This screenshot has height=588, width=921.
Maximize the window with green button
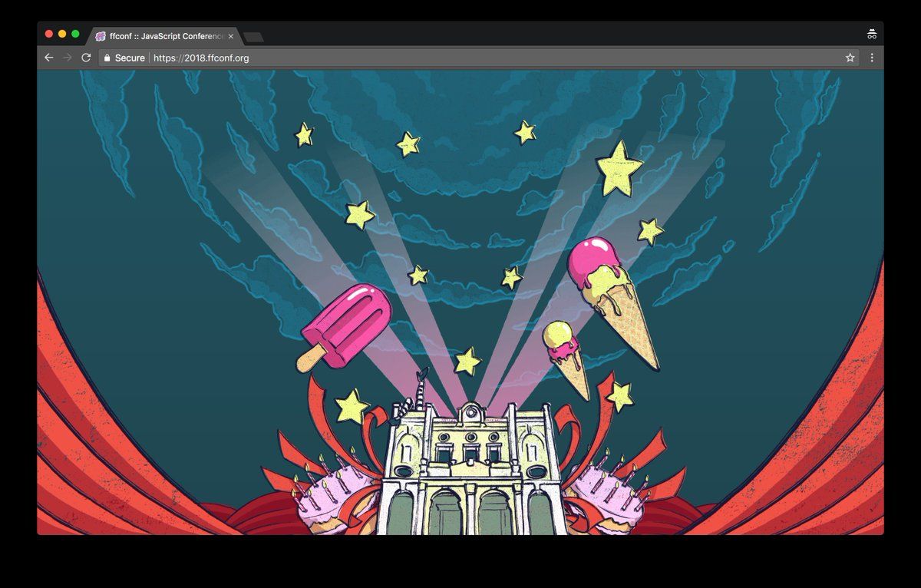coord(75,34)
